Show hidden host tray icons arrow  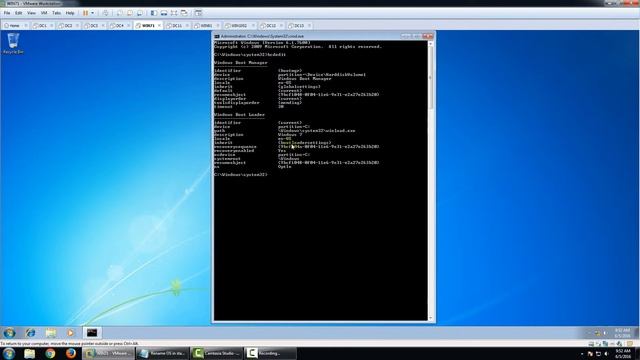click(582, 354)
